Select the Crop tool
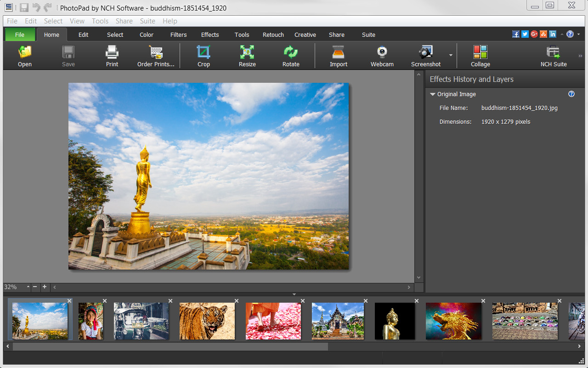 click(204, 55)
